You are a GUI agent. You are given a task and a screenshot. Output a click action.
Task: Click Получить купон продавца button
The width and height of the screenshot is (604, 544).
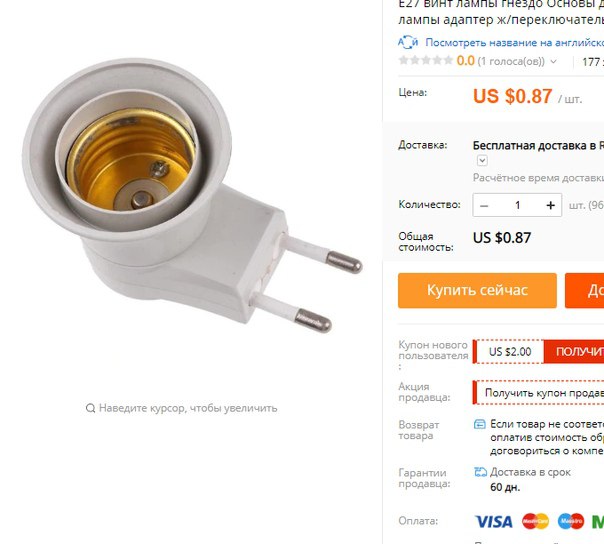tap(539, 393)
